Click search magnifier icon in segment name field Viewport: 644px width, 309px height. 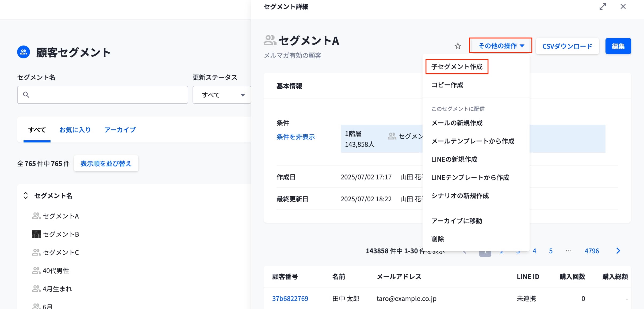[26, 95]
